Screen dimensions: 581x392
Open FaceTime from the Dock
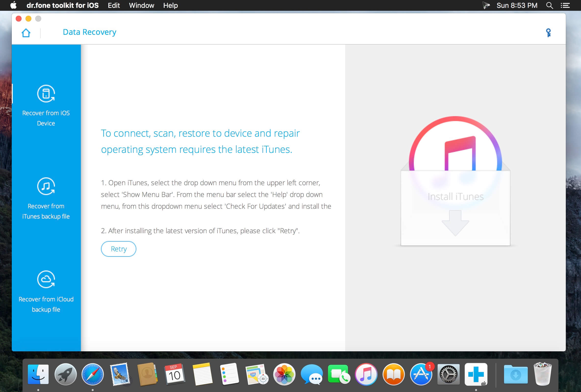point(339,374)
